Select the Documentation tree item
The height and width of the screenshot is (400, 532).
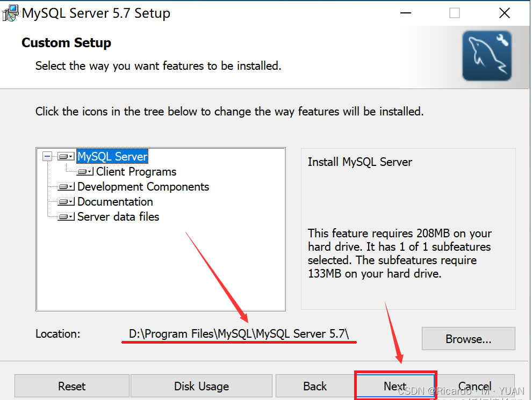coord(114,202)
